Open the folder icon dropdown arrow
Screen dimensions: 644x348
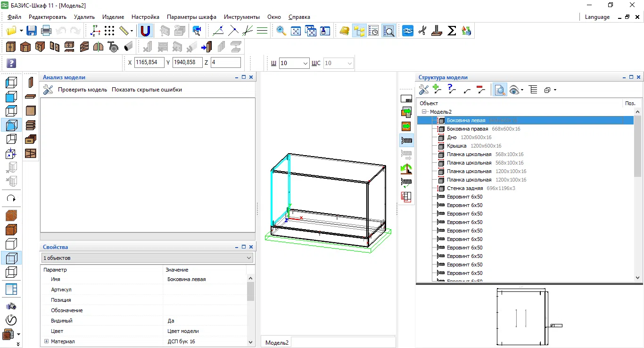[21, 31]
